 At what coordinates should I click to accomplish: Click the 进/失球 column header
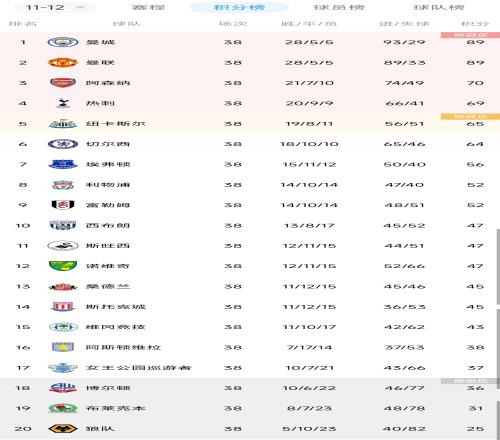pyautogui.click(x=404, y=24)
